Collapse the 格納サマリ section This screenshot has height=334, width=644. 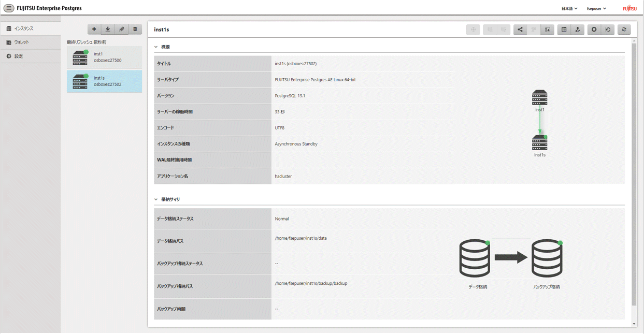pyautogui.click(x=156, y=199)
